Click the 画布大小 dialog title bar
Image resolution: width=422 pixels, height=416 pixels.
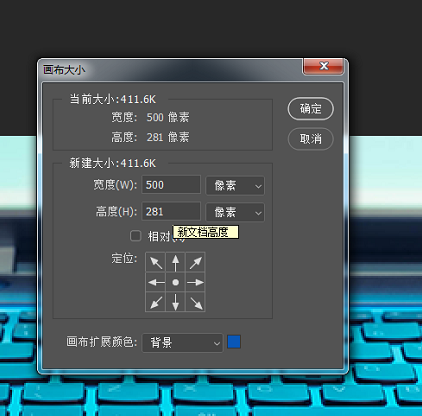coord(170,70)
